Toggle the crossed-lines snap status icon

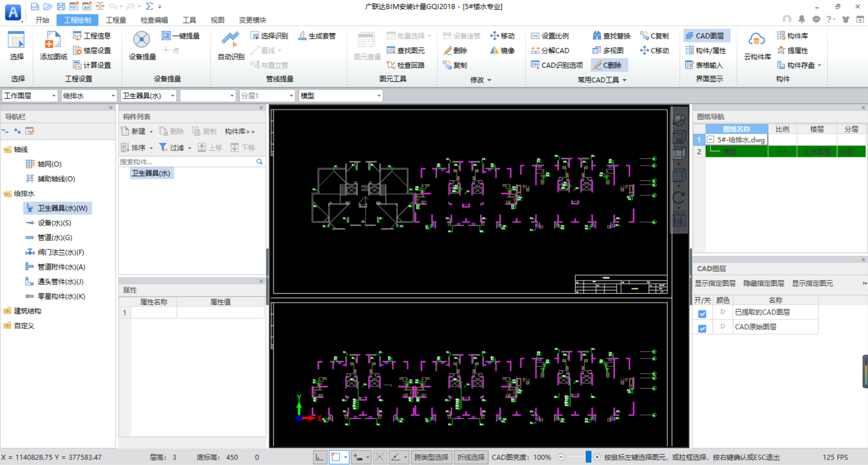coord(379,457)
